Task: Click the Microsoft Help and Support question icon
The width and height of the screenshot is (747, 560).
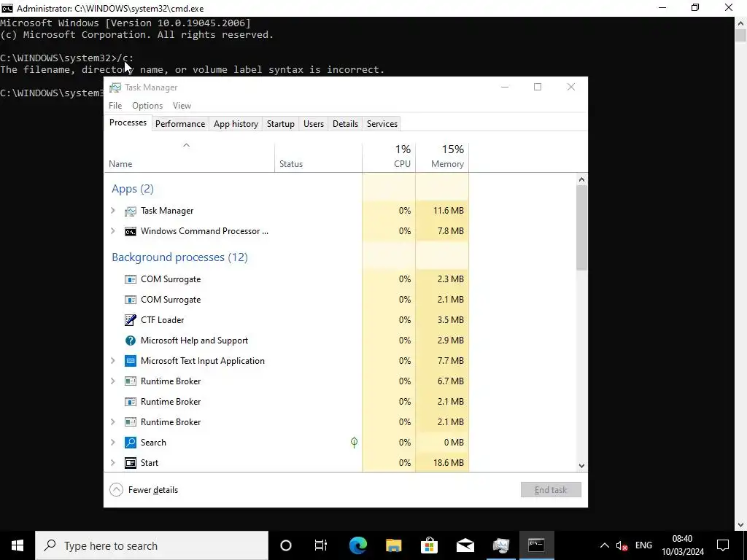Action: pyautogui.click(x=130, y=341)
